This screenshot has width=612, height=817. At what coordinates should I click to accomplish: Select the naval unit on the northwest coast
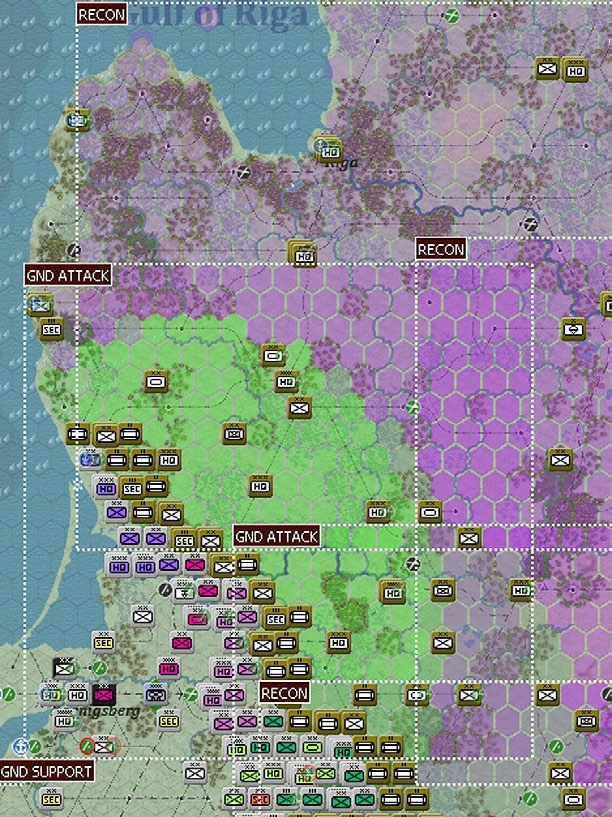[x=76, y=118]
